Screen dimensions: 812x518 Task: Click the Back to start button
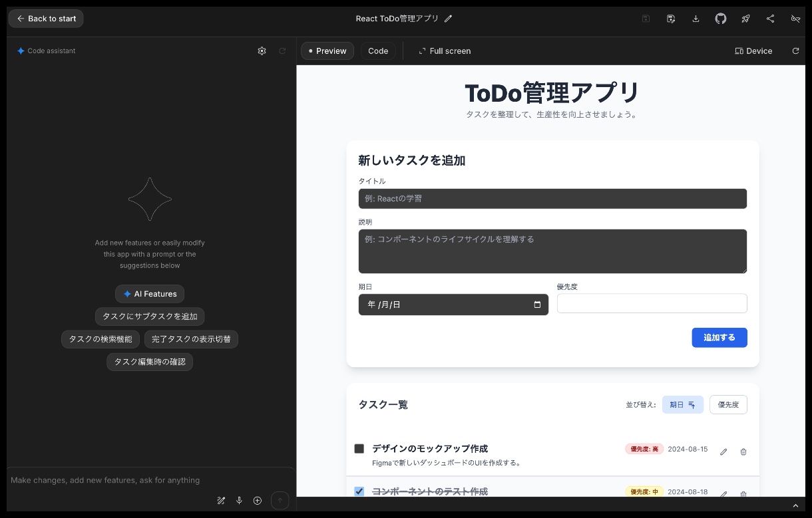46,19
